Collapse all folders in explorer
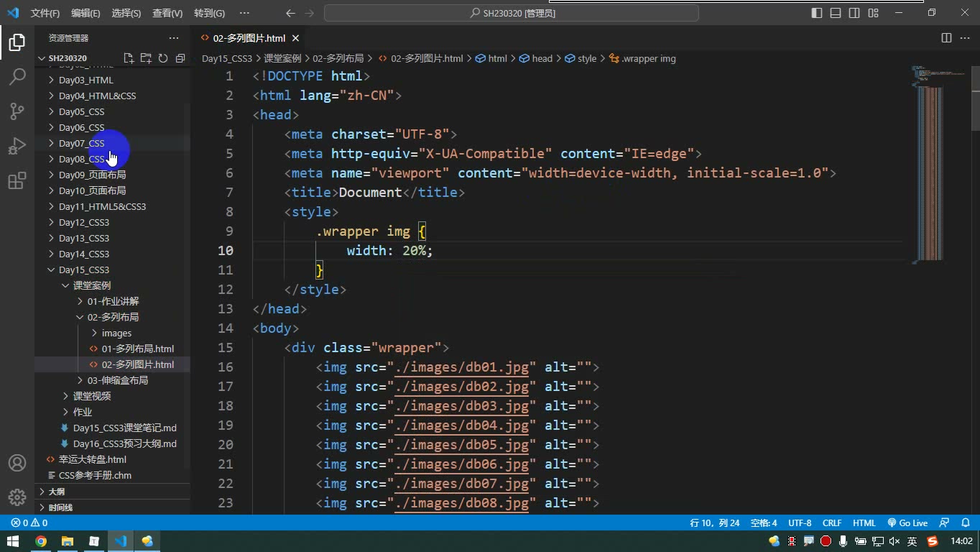The height and width of the screenshot is (552, 980). point(180,58)
